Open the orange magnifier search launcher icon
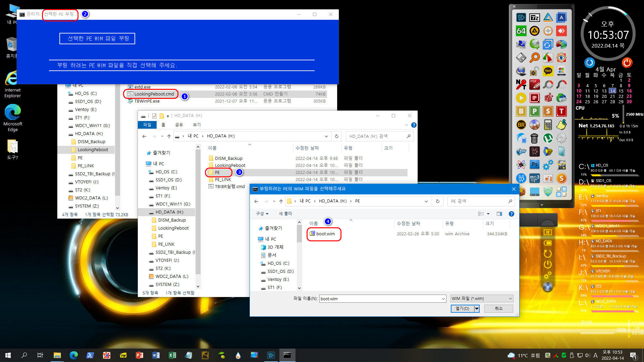The width and height of the screenshot is (644, 362). pos(534,58)
